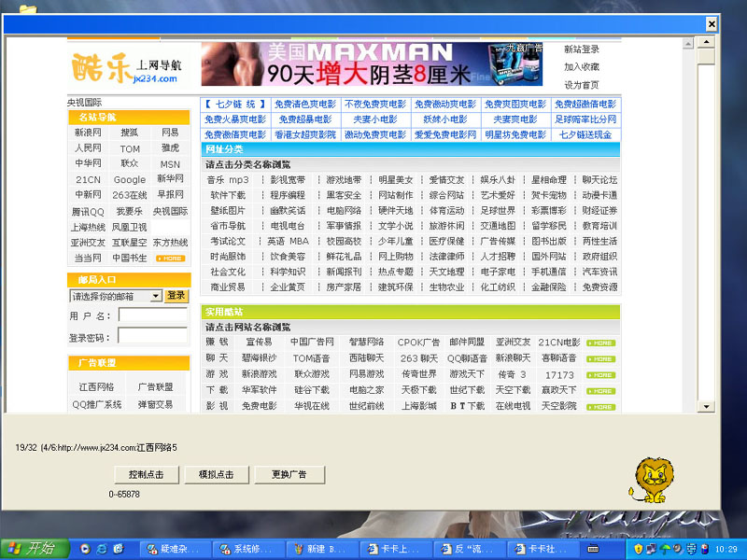Click the 设为首页 link

[x=582, y=85]
